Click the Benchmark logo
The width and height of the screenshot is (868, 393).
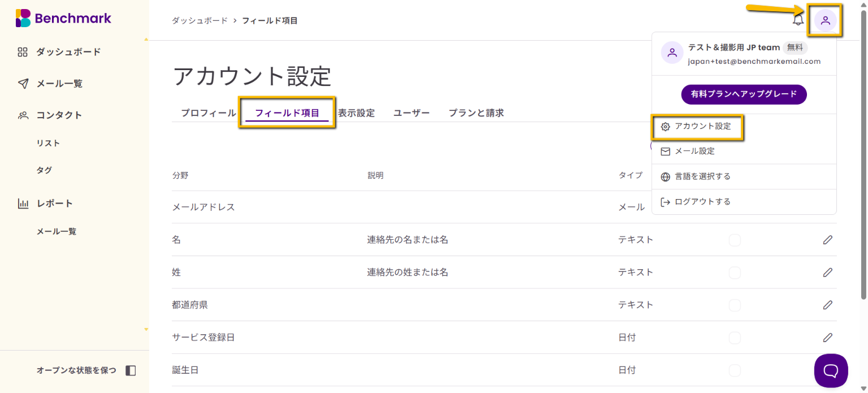63,18
